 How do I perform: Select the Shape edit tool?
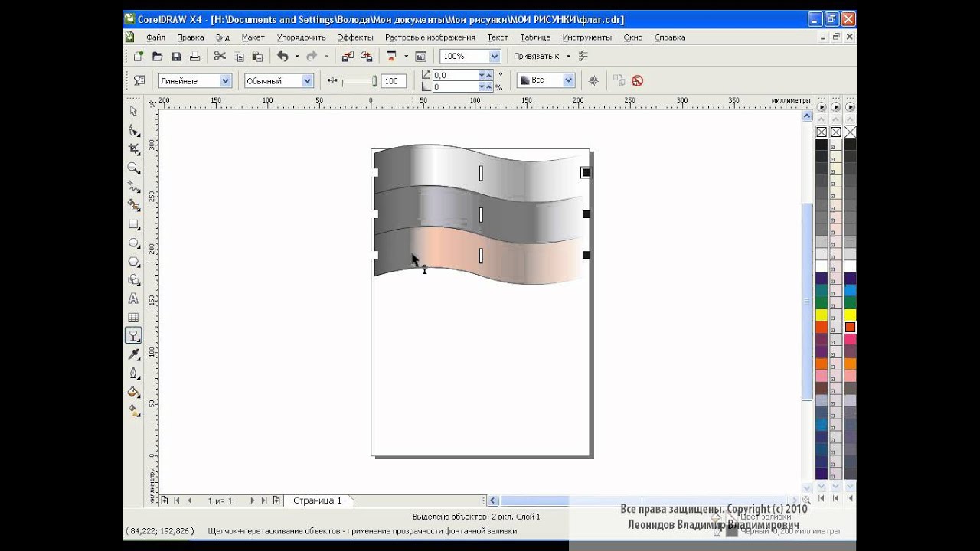(133, 131)
